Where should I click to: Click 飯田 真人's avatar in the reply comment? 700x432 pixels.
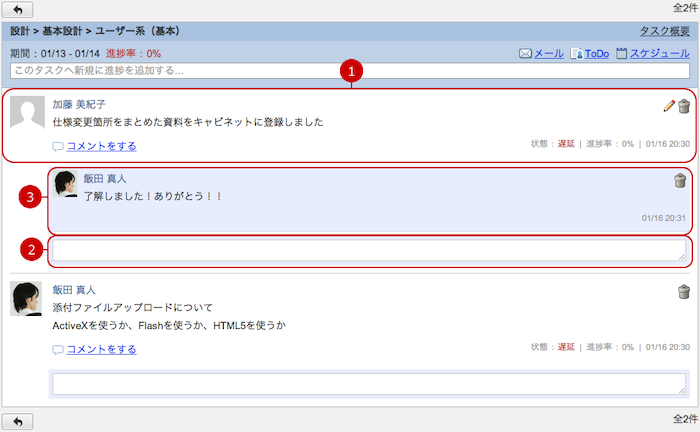(65, 183)
